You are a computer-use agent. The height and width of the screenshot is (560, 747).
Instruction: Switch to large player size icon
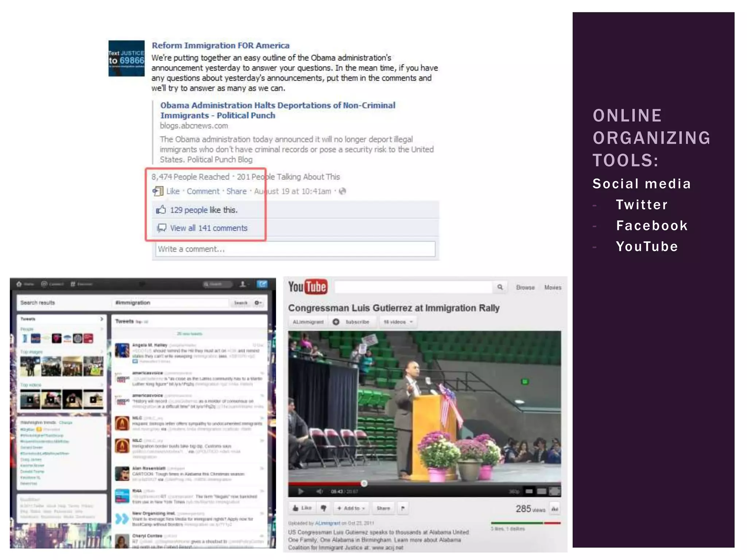tap(542, 491)
